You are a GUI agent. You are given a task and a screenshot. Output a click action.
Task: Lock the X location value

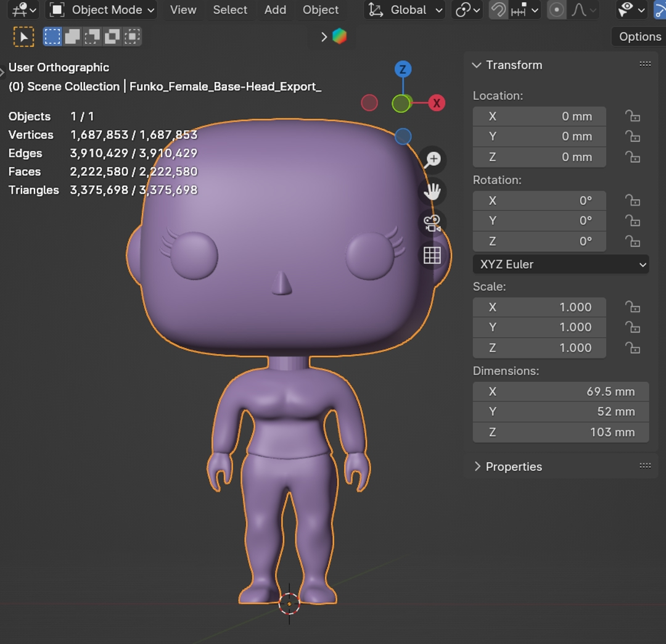[632, 116]
